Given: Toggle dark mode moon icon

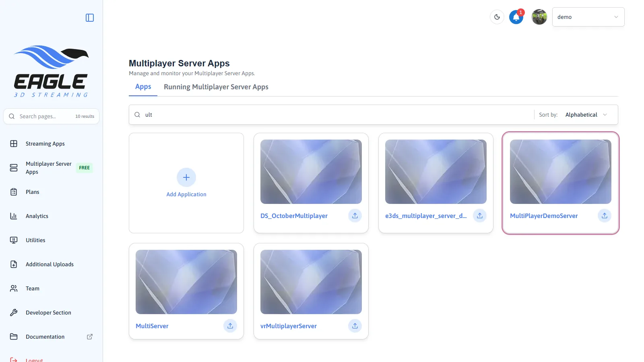Looking at the screenshot, I should click(497, 17).
